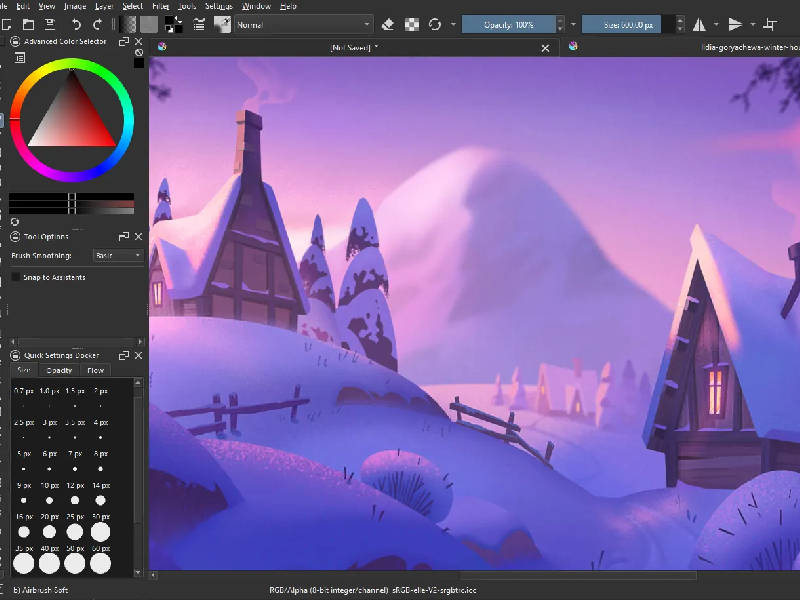Screen dimensions: 800x600
Task: Toggle horizontal mirror painting
Action: pos(700,22)
